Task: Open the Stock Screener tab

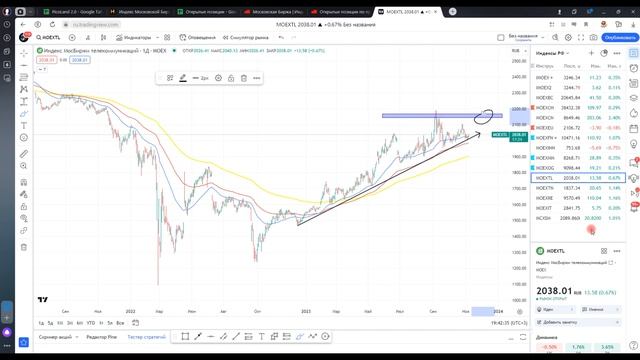Action: click(x=55, y=337)
